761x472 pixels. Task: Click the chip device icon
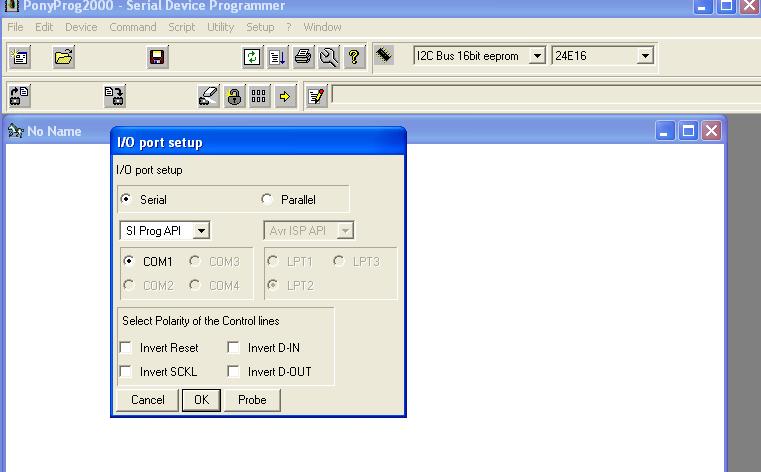384,55
